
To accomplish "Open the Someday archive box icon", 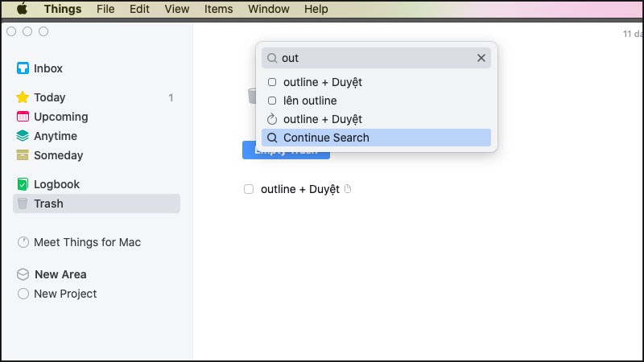I will 23,155.
